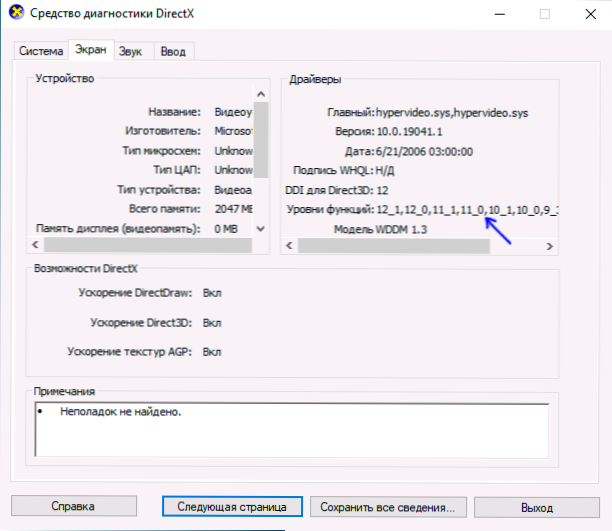Click the display memory value '0 MB'
Image resolution: width=612 pixels, height=531 pixels.
(226, 229)
